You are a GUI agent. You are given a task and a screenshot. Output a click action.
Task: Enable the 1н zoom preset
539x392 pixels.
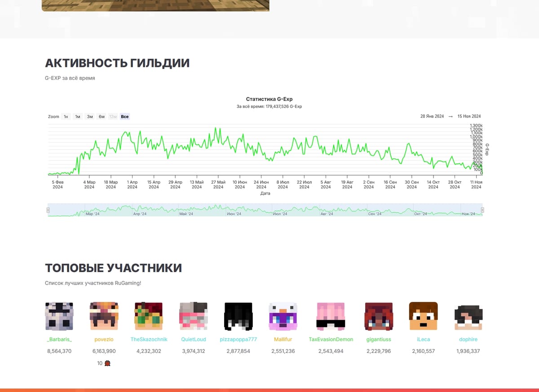click(65, 116)
